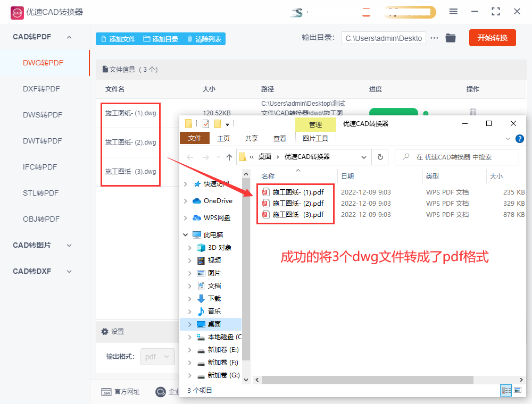The width and height of the screenshot is (532, 404).
Task: Sort by 类型 column header
Action: (433, 176)
